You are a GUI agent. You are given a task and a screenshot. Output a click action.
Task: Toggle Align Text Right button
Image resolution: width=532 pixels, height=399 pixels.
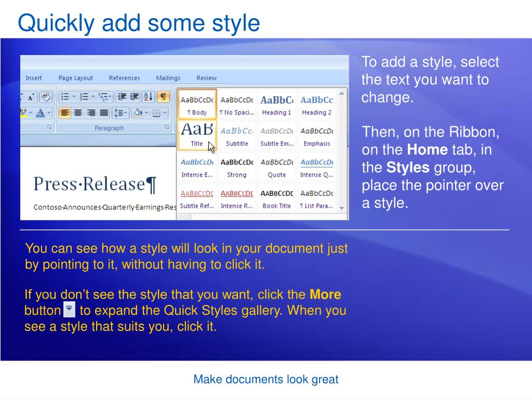pyautogui.click(x=91, y=113)
